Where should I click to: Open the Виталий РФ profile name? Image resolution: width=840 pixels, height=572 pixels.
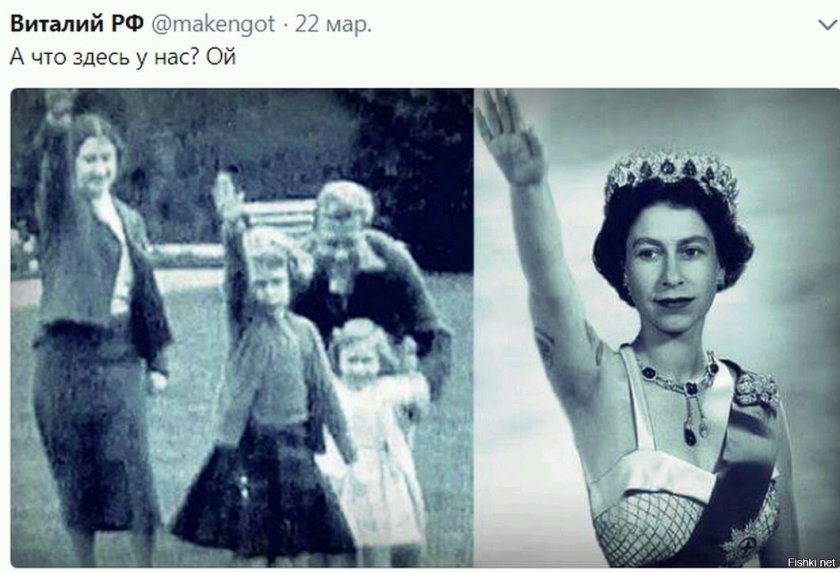tap(77, 24)
